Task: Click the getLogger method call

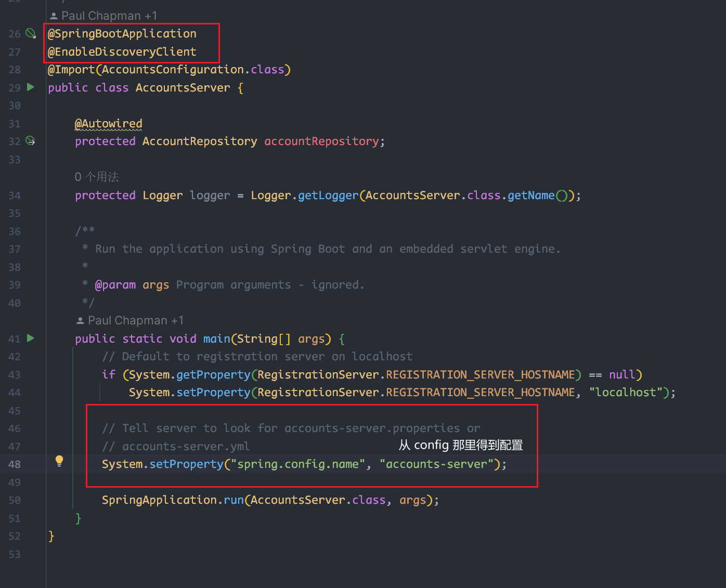Action: (328, 195)
